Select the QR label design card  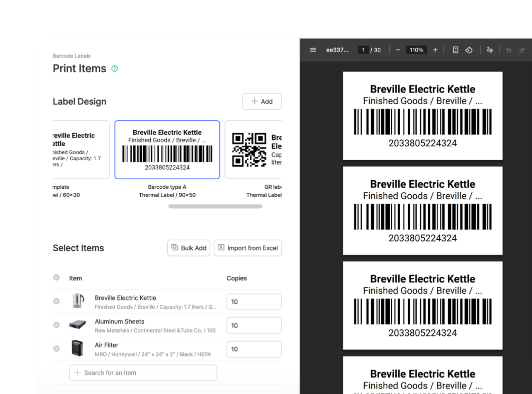coord(253,150)
